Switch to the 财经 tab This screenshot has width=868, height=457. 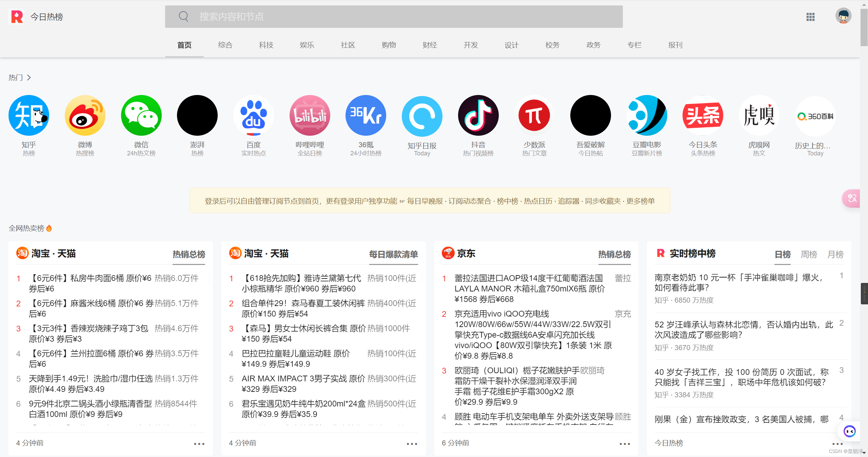430,45
